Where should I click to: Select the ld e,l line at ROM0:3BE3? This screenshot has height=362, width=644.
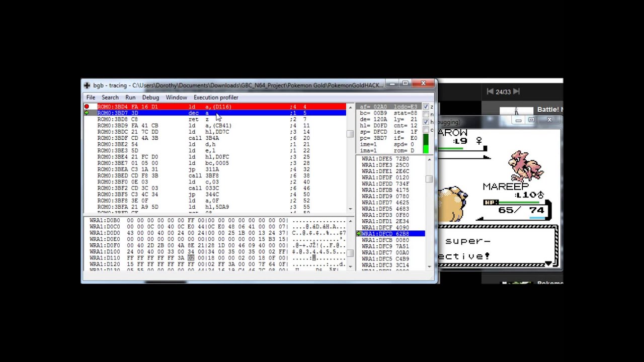tap(221, 151)
